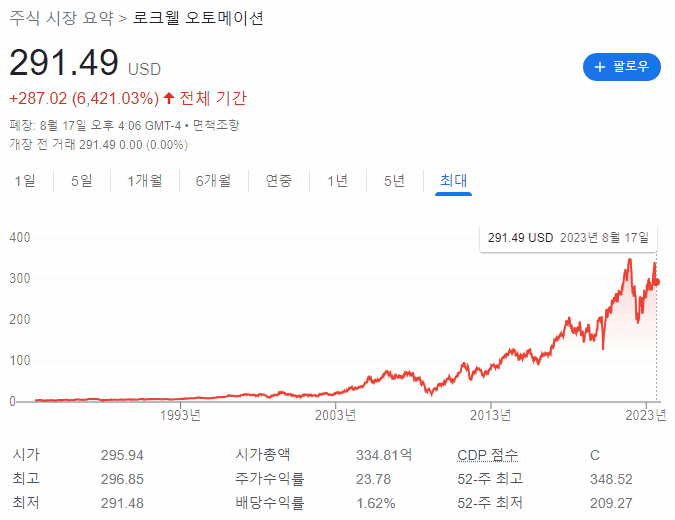Click the 52-주 최저 value 209.27

611,503
